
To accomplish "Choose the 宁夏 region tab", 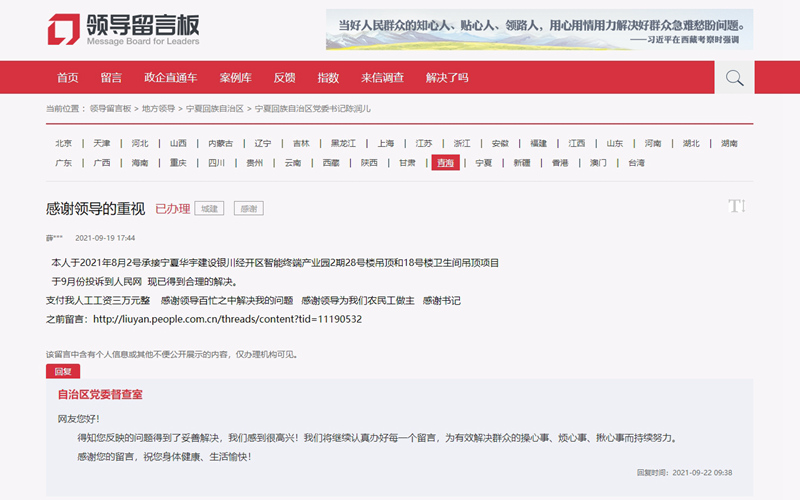I will [x=483, y=163].
